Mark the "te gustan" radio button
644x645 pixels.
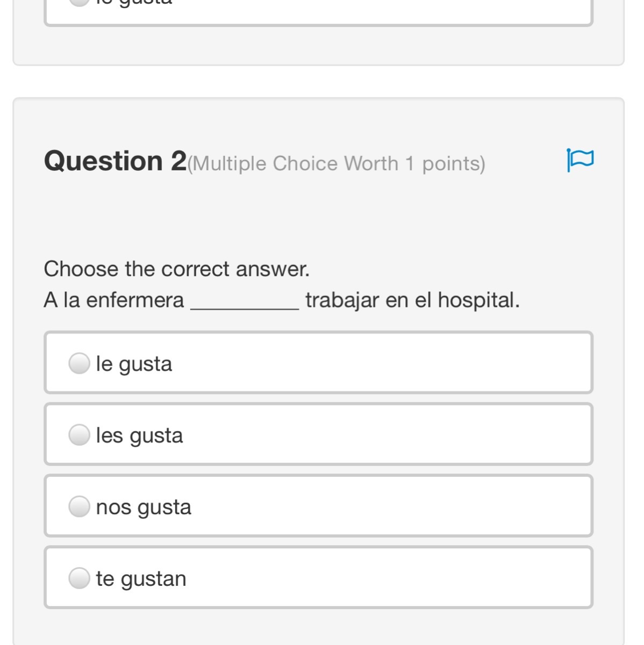(x=79, y=578)
